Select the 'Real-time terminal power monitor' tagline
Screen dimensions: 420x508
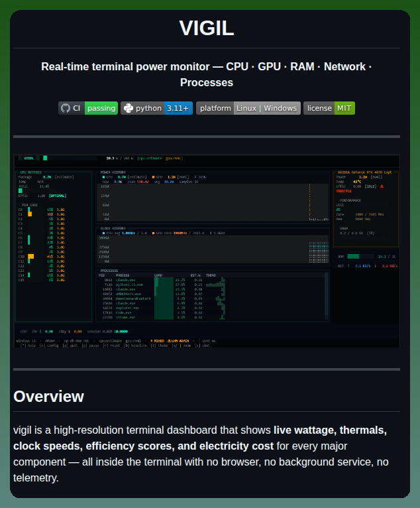coord(125,67)
